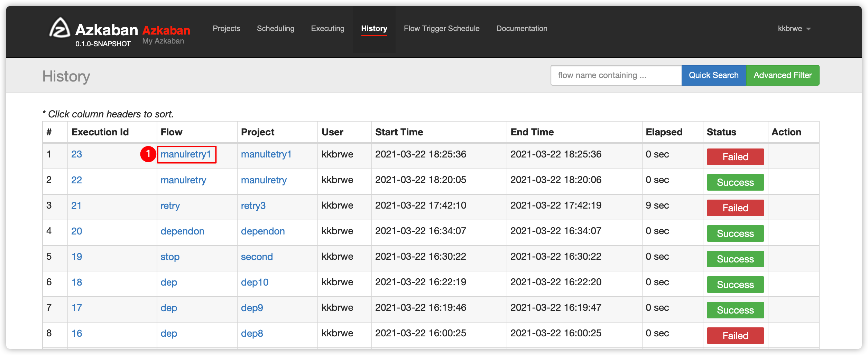Open the Documentation link in navbar
This screenshot has height=355, width=868.
click(x=522, y=28)
